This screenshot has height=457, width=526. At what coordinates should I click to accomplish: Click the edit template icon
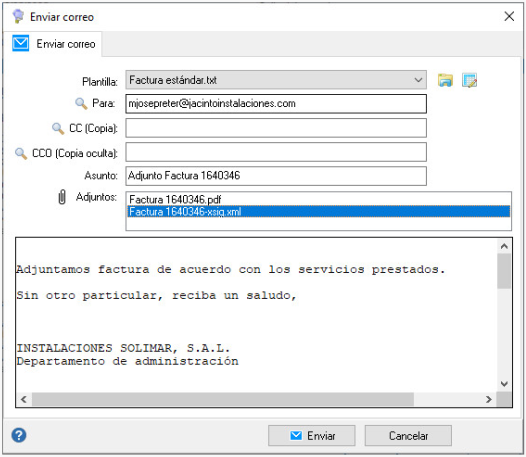(x=469, y=81)
